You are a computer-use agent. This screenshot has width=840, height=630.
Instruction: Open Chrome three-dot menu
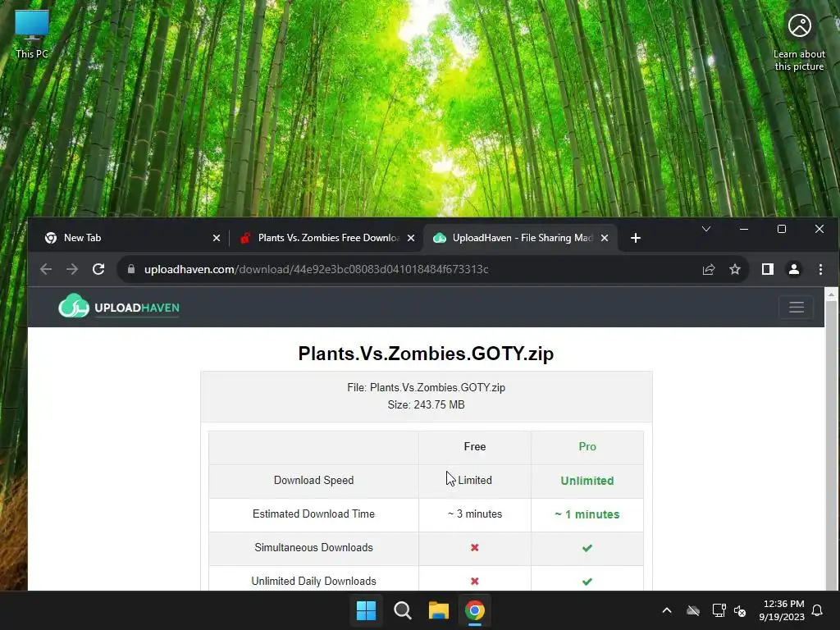[820, 269]
